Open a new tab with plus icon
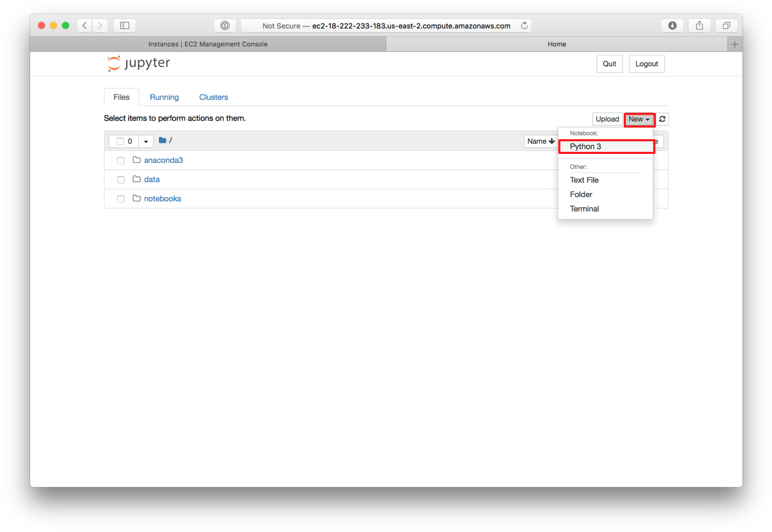 [x=735, y=44]
